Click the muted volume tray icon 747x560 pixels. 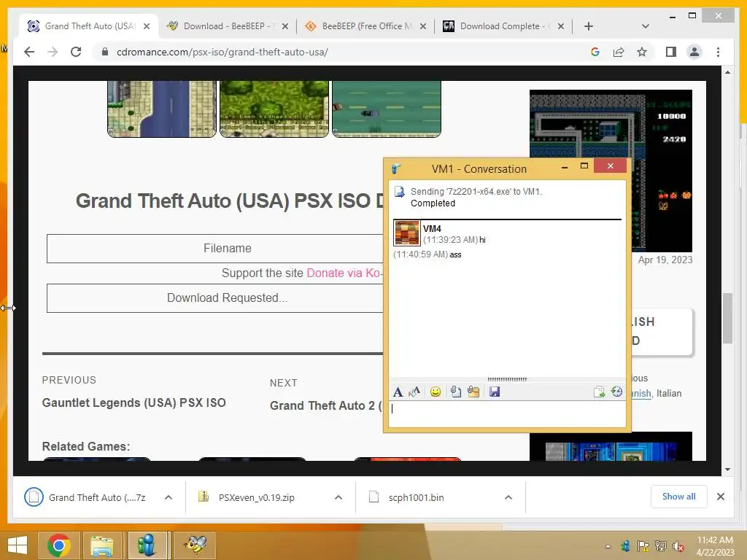pyautogui.click(x=678, y=546)
